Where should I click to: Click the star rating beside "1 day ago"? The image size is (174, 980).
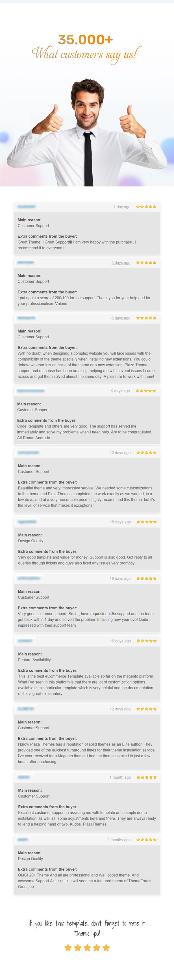tap(146, 207)
